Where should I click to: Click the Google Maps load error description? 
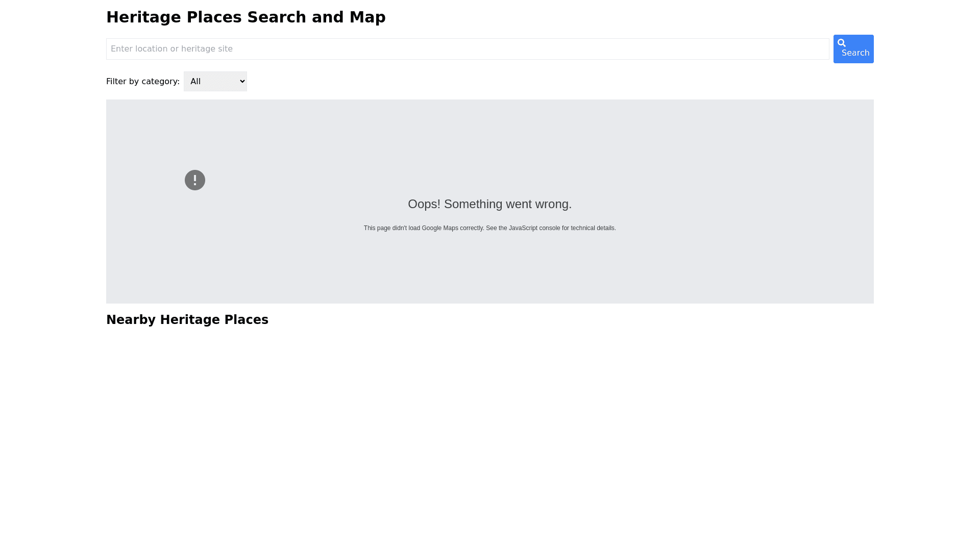point(489,228)
